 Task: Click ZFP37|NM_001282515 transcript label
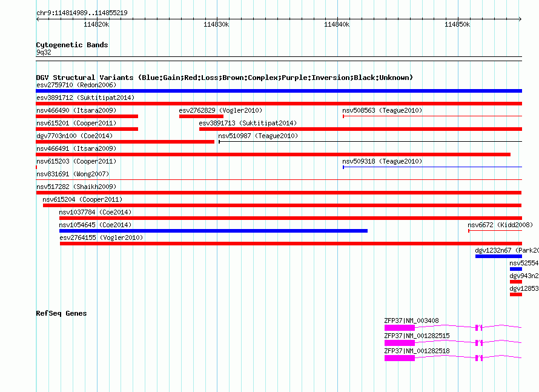pos(417,336)
